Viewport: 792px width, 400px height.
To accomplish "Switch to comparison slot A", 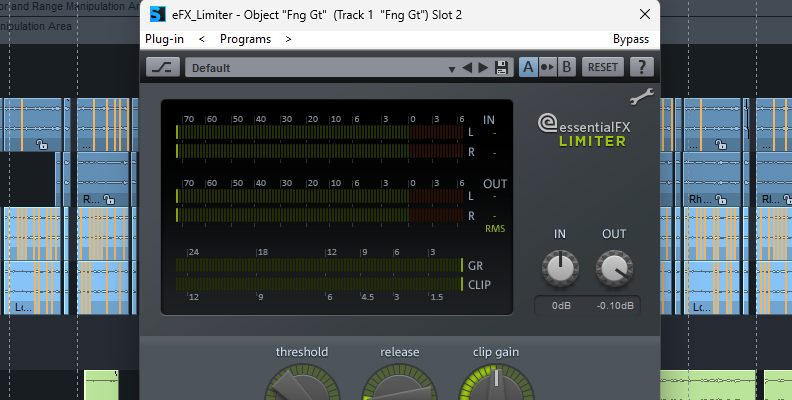I will (528, 67).
